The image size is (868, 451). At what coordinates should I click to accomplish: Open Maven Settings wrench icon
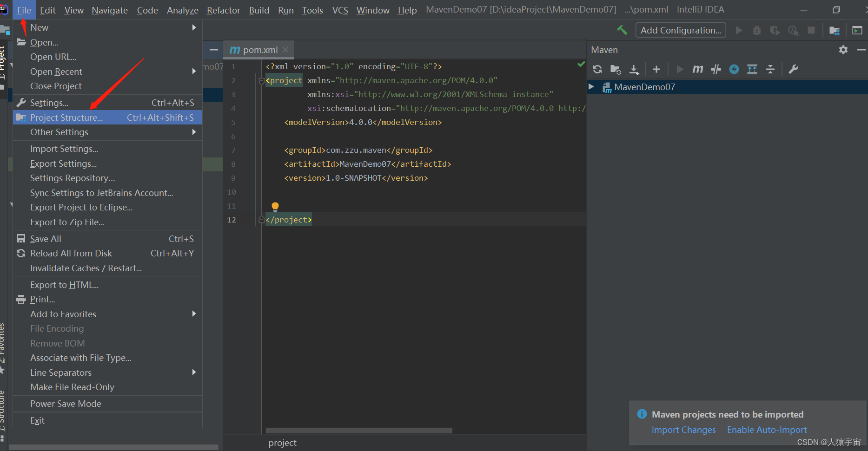tap(793, 69)
